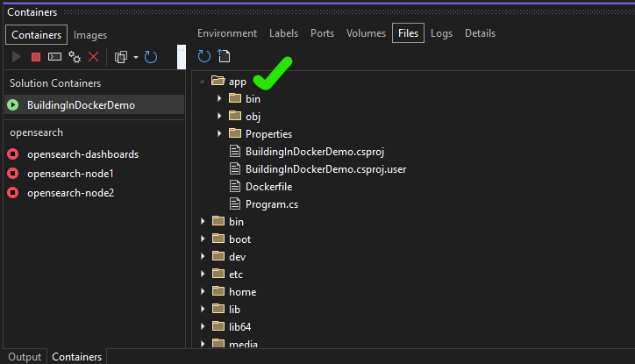Expand the lib64 folder
635x364 pixels.
[203, 326]
